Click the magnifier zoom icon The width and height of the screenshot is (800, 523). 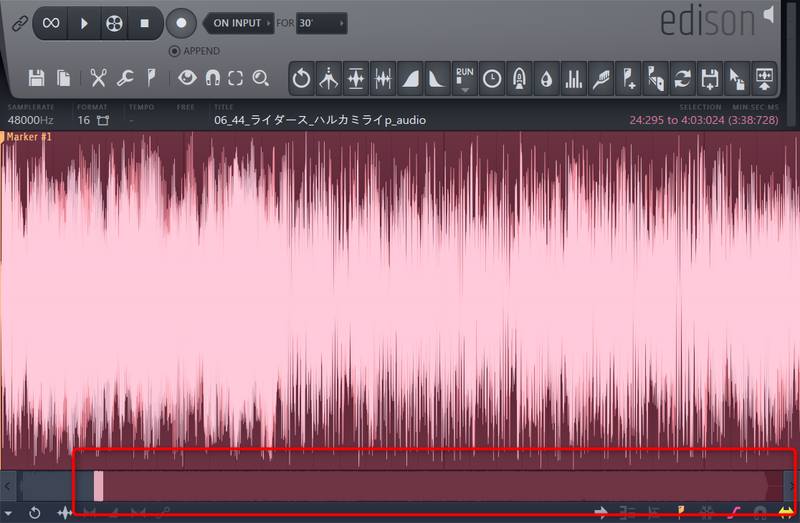[x=261, y=78]
